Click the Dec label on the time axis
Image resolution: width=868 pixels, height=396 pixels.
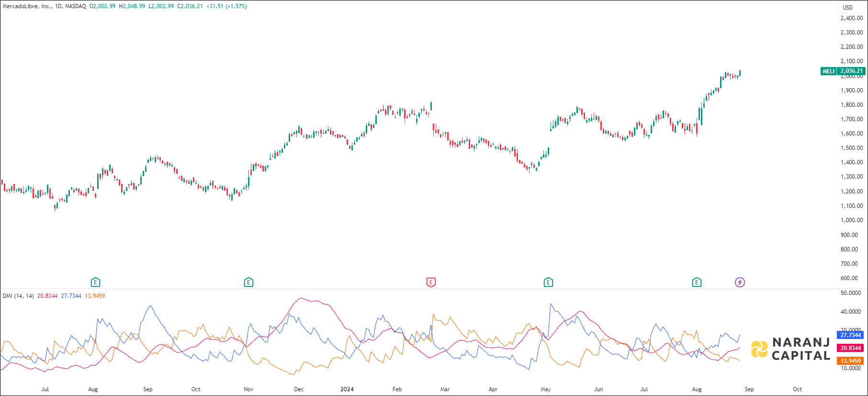coord(299,389)
